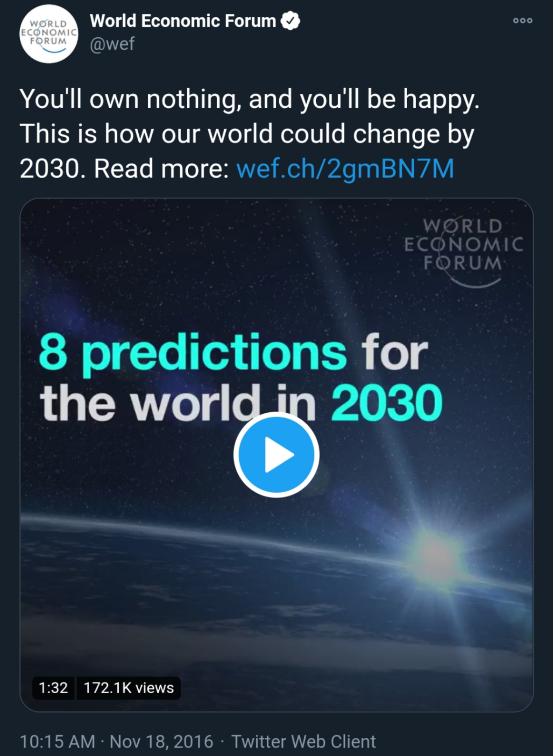Play the 8 predictions video
553x756 pixels.
click(x=276, y=455)
